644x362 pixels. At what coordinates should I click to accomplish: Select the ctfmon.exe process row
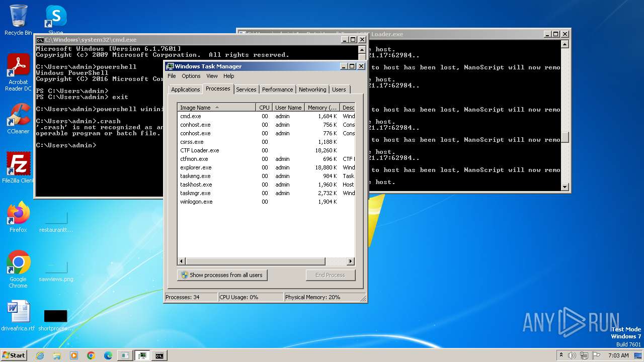[x=266, y=159]
